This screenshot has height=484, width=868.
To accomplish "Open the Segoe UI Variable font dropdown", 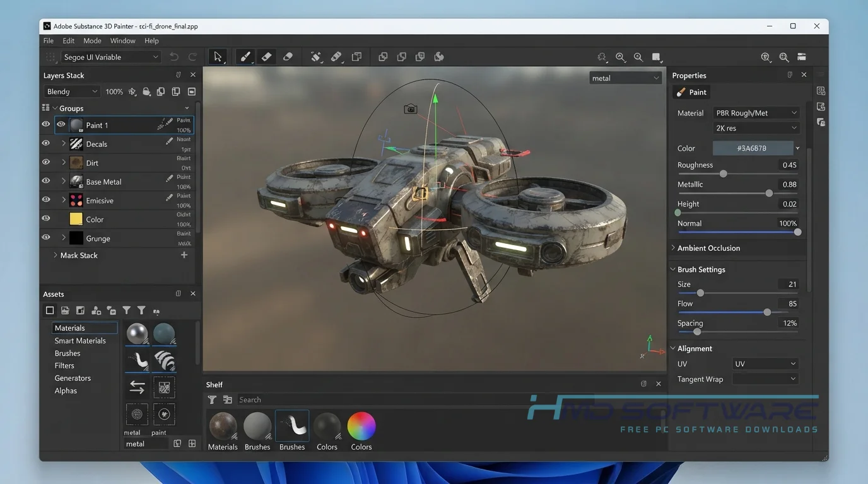I will 111,57.
